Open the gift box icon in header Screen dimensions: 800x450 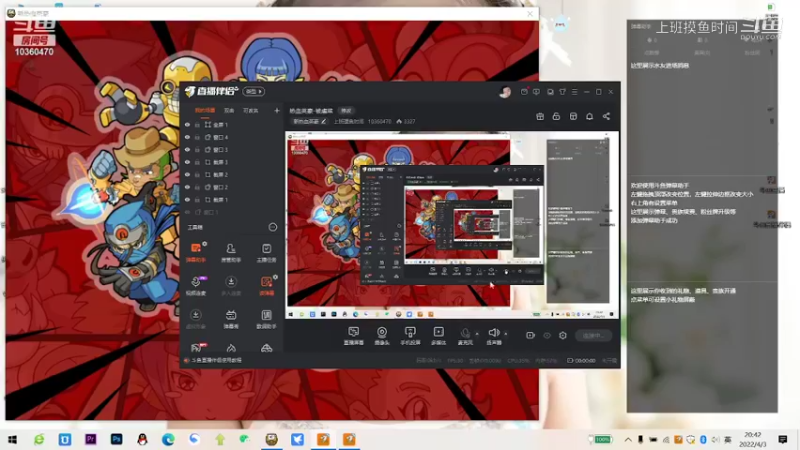(540, 116)
